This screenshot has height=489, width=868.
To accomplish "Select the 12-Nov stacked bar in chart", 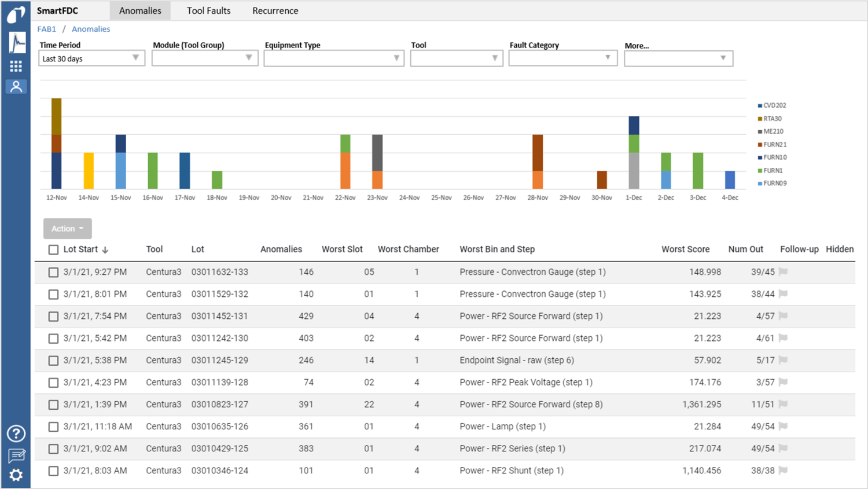I will coord(56,144).
